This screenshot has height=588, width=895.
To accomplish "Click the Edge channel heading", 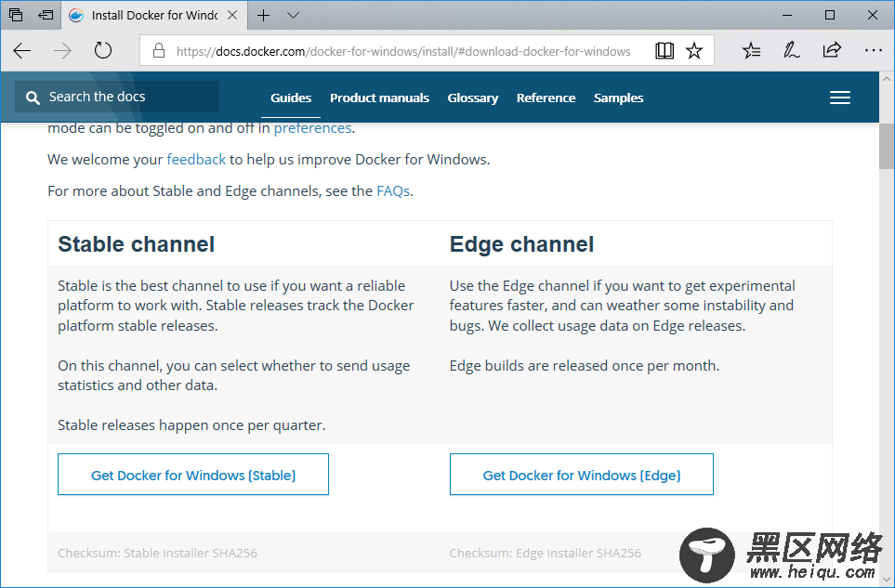I will tap(521, 244).
